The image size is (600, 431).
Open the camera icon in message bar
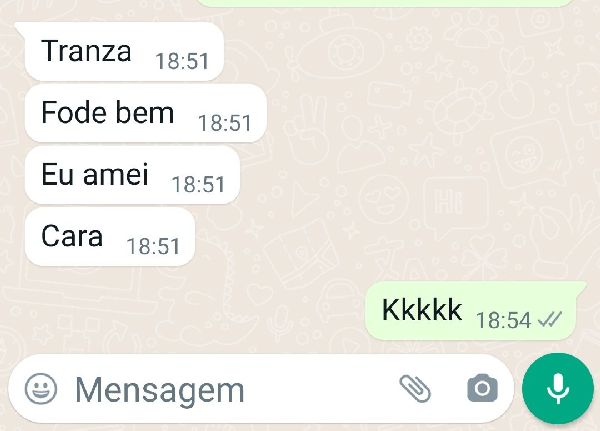483,389
